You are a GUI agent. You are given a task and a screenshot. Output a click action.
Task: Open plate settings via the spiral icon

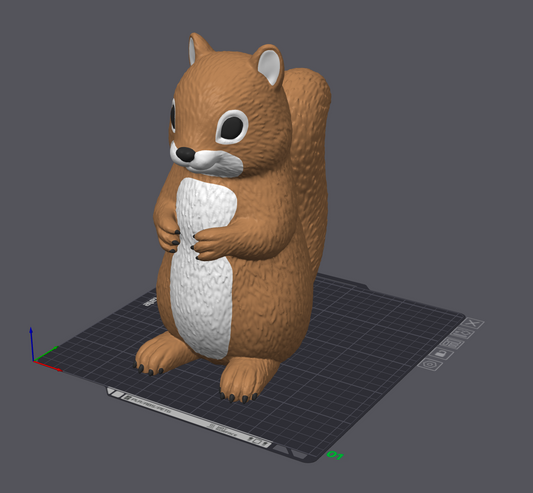(x=430, y=365)
